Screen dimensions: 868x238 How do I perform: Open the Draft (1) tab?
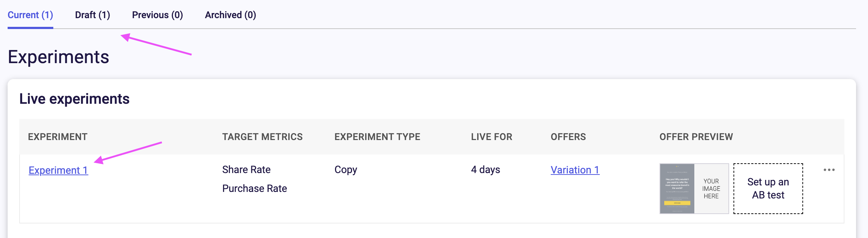point(92,15)
